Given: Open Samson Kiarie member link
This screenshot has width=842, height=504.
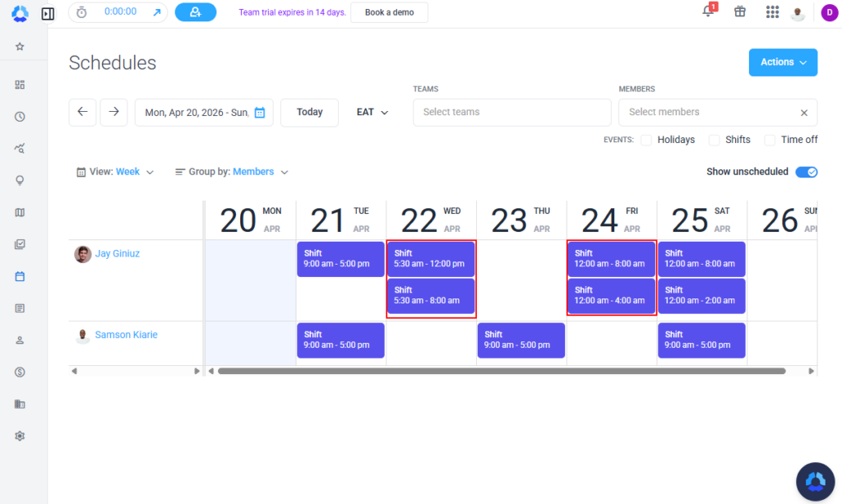Looking at the screenshot, I should [x=126, y=335].
